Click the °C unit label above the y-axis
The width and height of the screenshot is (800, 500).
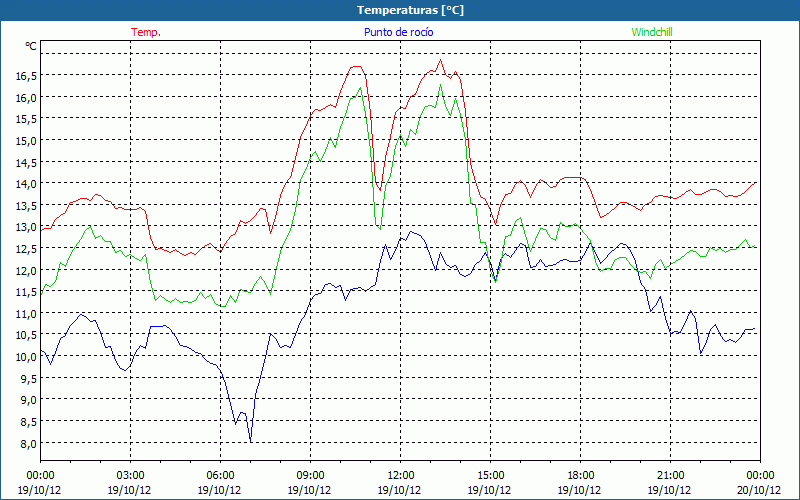[31, 46]
